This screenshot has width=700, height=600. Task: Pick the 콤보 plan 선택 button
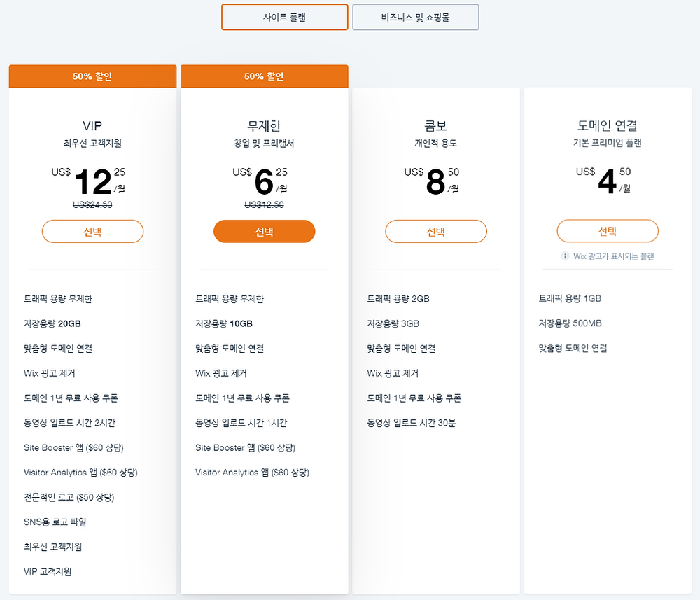click(435, 231)
